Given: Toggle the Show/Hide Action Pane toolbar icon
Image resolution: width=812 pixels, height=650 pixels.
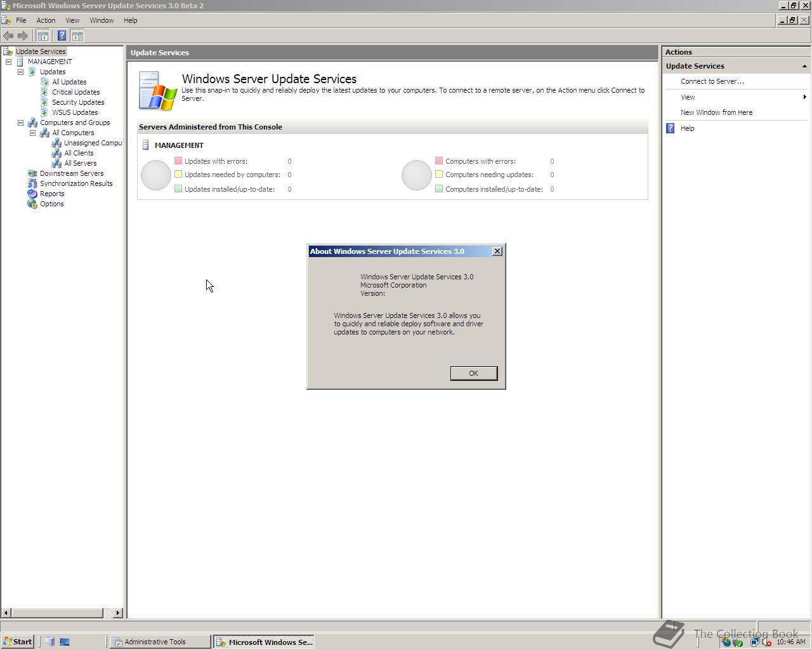Looking at the screenshot, I should (77, 36).
